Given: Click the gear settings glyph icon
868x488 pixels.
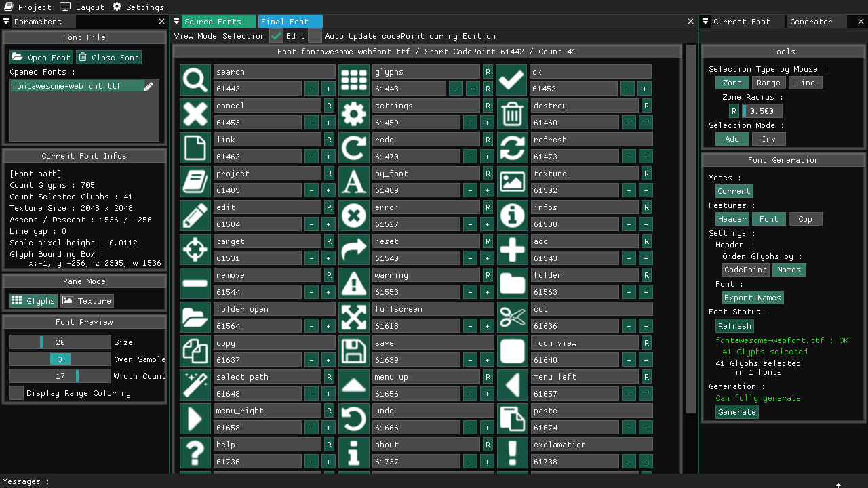Looking at the screenshot, I should [353, 114].
